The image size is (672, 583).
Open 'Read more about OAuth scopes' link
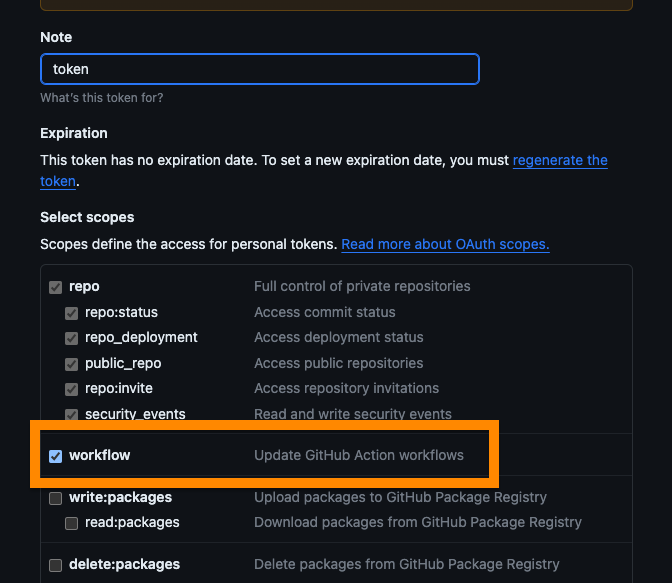point(445,244)
